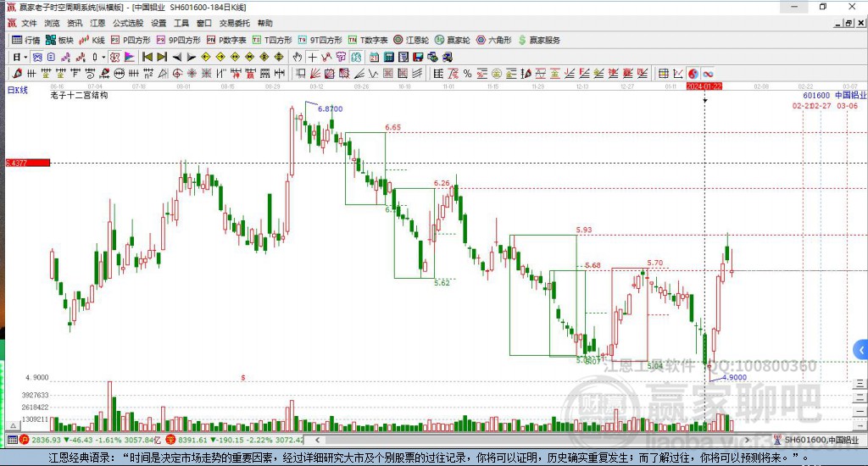Click the yellow diamond right-arrow icon
Image resolution: width=868 pixels, height=466 pixels.
tap(220, 57)
